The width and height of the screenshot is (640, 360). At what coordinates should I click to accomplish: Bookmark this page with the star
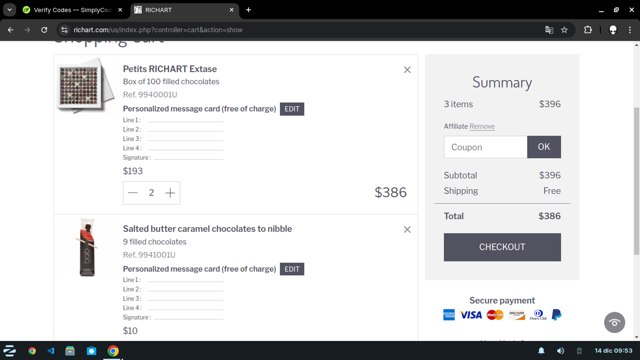pyautogui.click(x=564, y=30)
